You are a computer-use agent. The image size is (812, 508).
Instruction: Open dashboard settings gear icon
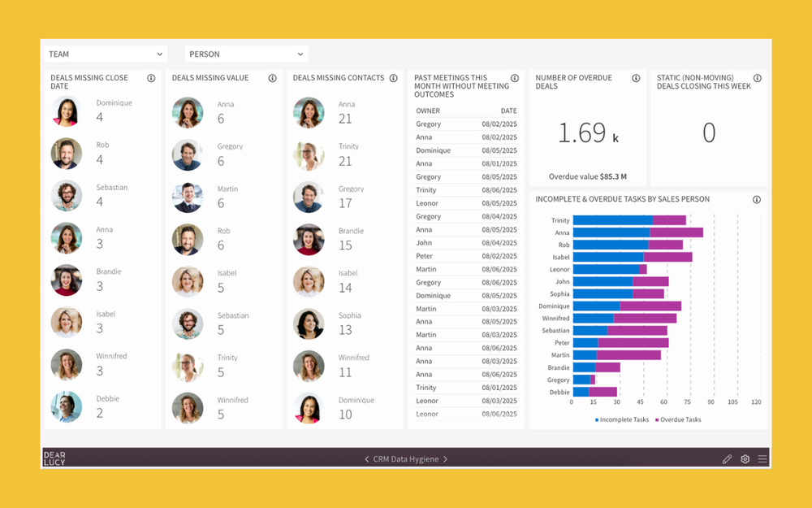tap(745, 459)
